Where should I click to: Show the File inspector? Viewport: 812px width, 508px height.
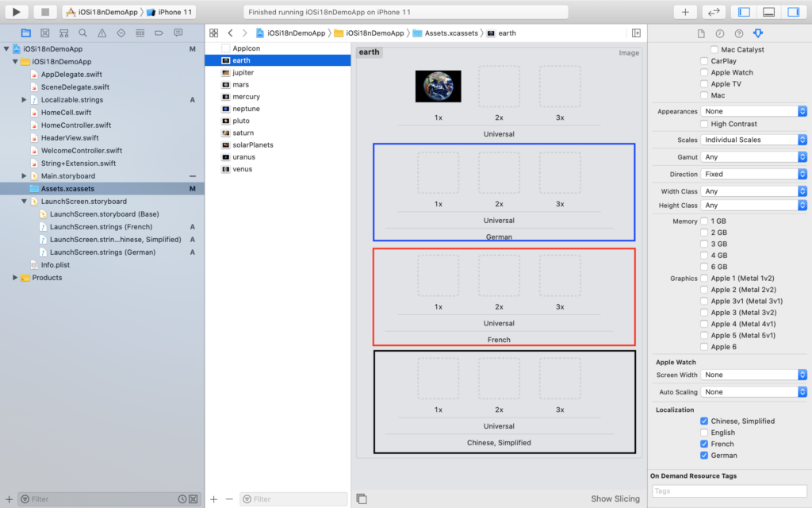[x=701, y=33]
